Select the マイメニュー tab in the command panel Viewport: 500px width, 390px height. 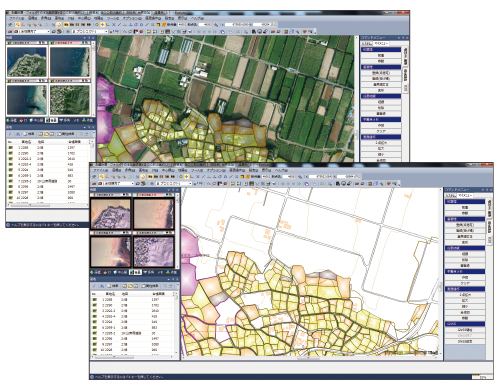[465, 196]
